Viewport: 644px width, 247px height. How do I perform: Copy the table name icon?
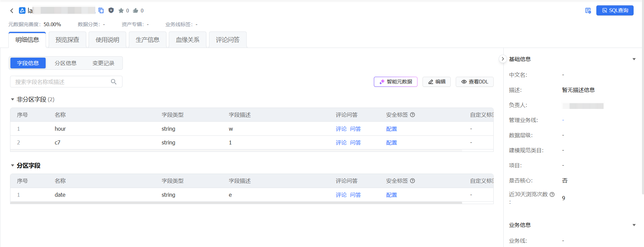pos(101,10)
